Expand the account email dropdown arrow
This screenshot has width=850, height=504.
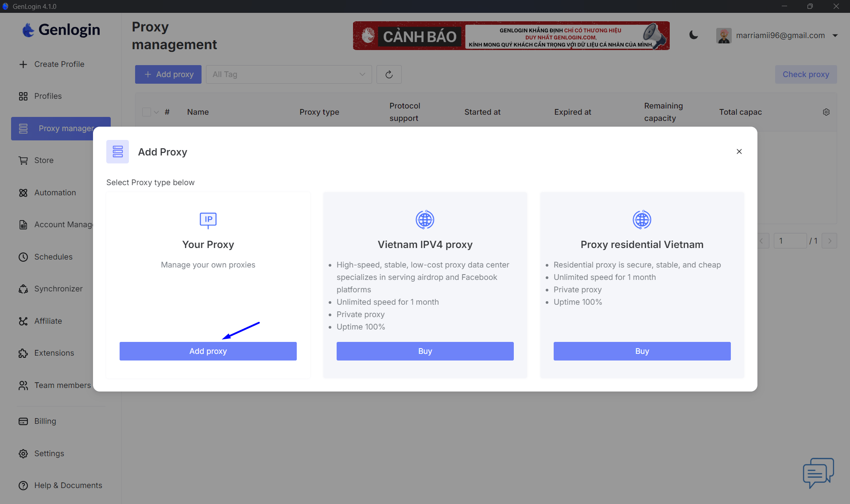pyautogui.click(x=835, y=35)
